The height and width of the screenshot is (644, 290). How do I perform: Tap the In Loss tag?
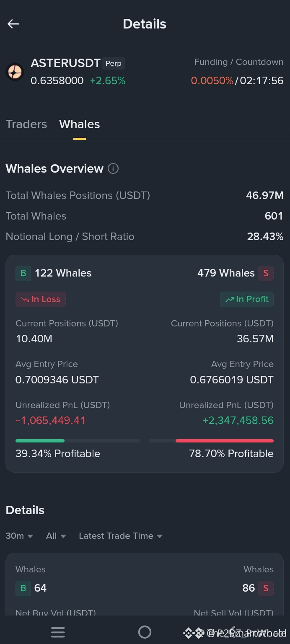pos(41,299)
